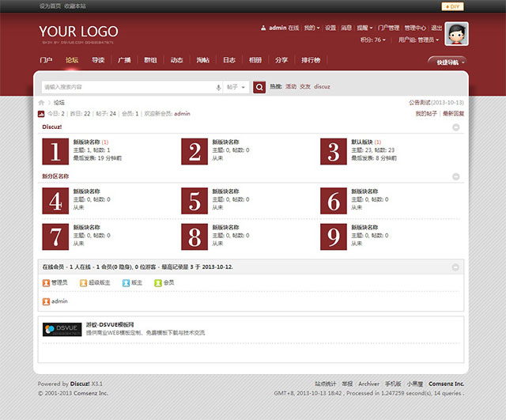Click the home icon in breadcrumb
This screenshot has height=420, width=506.
pos(42,103)
